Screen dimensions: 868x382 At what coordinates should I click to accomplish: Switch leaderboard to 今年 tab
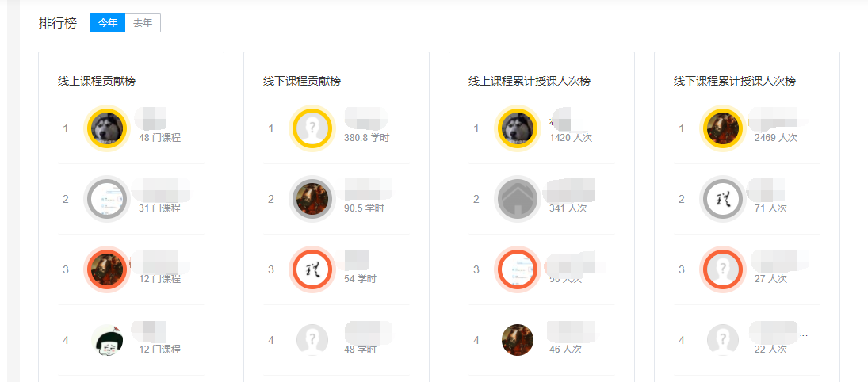point(107,23)
